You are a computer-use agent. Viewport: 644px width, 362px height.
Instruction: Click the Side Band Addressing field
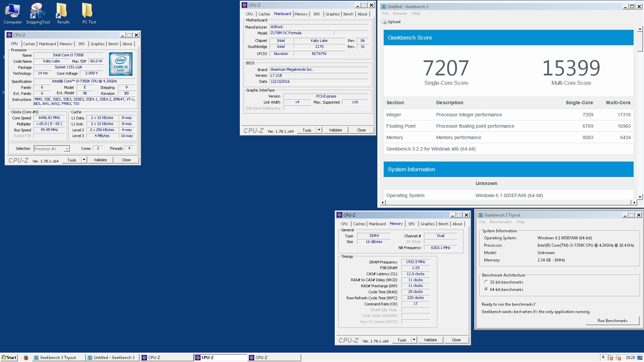tap(297, 108)
